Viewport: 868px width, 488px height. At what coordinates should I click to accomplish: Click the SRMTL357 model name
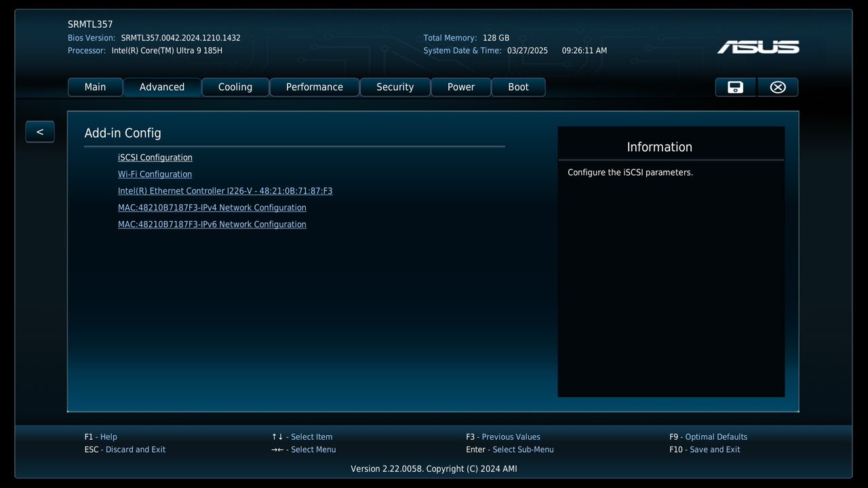[x=90, y=24]
